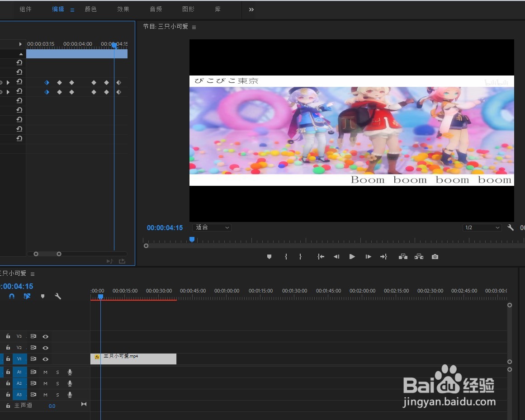This screenshot has height=420, width=525.
Task: Add marker in program monitor
Action: 269,257
